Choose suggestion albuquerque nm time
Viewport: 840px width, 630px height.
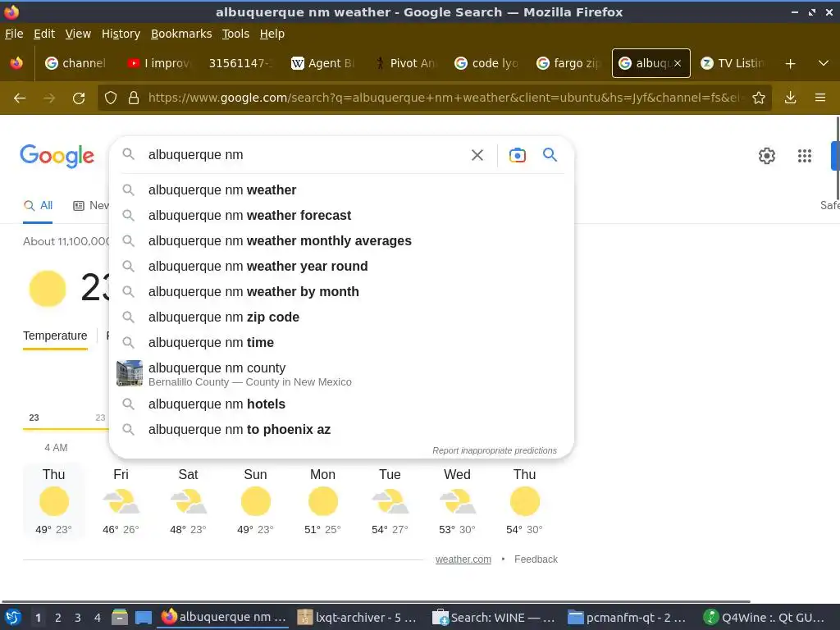coord(341,342)
